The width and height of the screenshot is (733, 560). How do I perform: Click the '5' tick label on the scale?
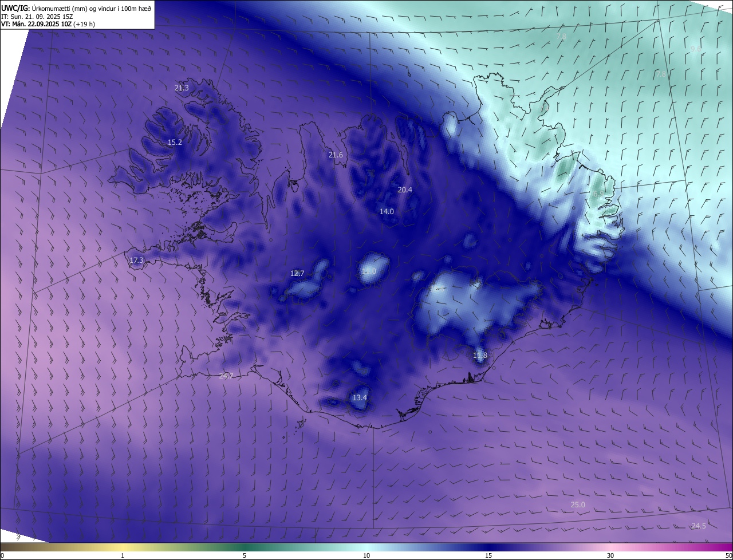(245, 555)
